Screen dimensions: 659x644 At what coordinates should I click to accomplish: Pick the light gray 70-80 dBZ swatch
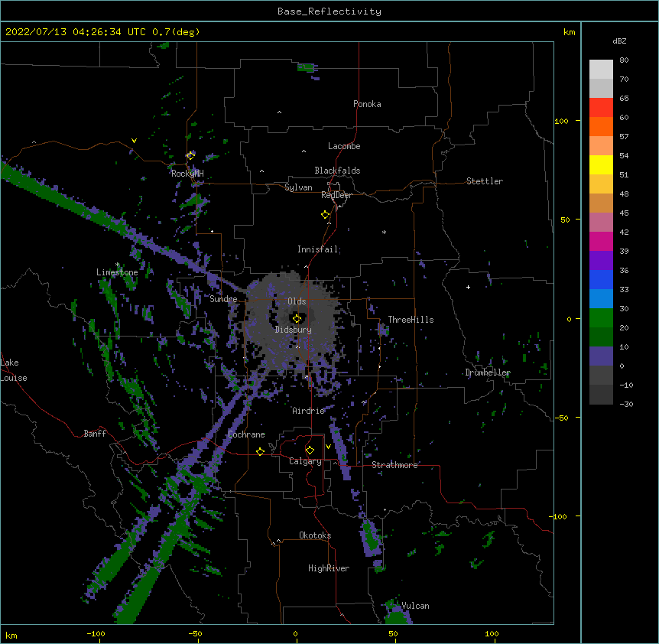(601, 70)
